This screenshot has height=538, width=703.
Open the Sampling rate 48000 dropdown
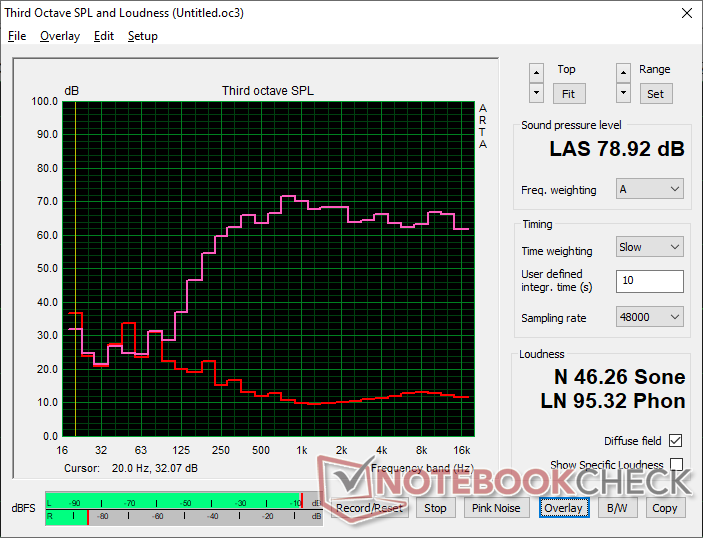[x=650, y=317]
